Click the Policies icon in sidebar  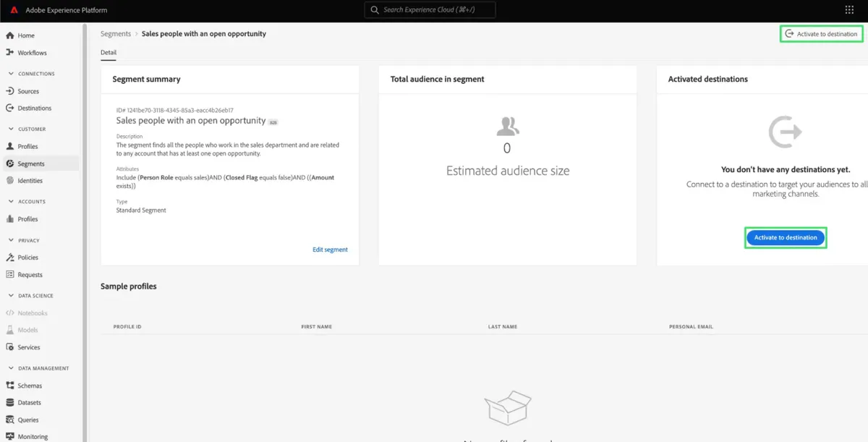[10, 258]
